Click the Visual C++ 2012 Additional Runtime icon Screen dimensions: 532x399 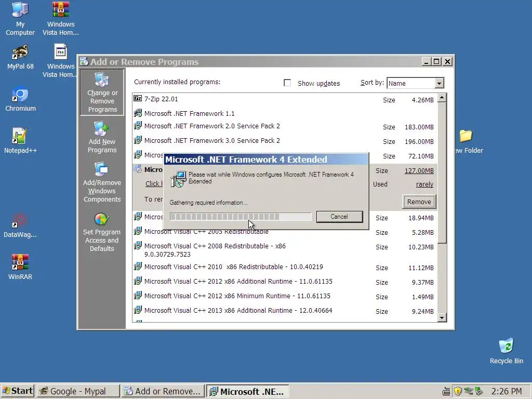(137, 281)
